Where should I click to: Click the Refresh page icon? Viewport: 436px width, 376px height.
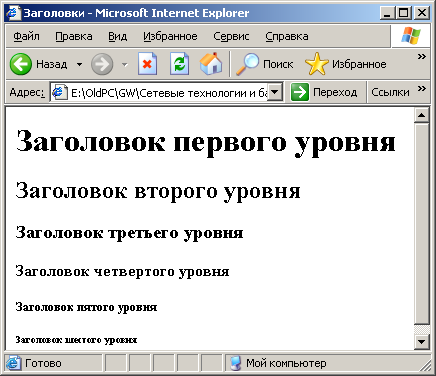(179, 63)
